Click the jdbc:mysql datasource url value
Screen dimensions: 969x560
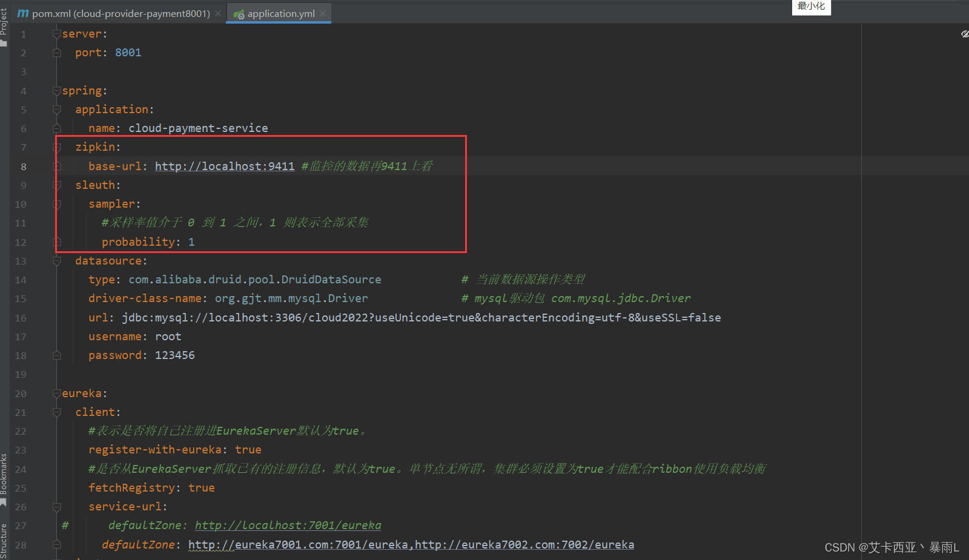pyautogui.click(x=422, y=318)
